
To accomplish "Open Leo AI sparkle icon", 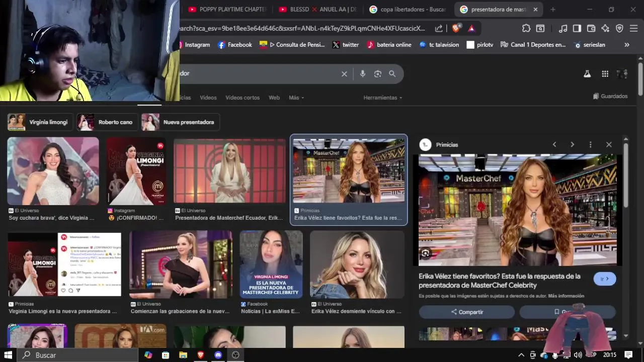I will (605, 29).
